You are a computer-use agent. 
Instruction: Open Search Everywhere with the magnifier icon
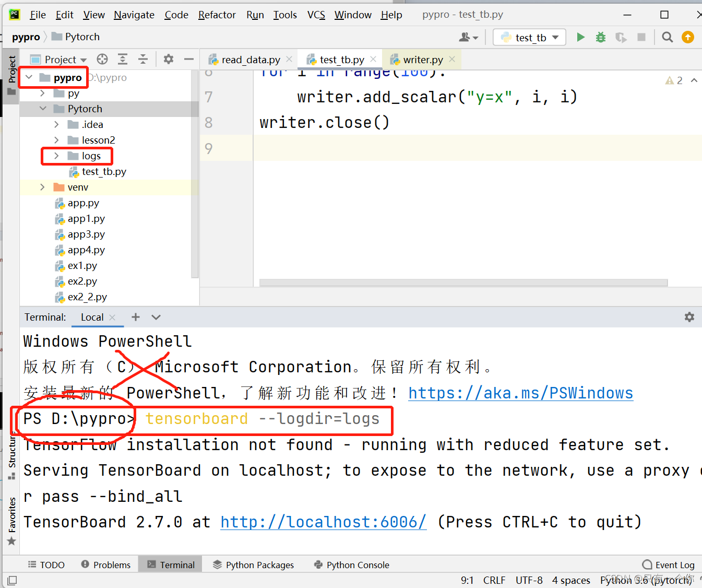click(668, 37)
